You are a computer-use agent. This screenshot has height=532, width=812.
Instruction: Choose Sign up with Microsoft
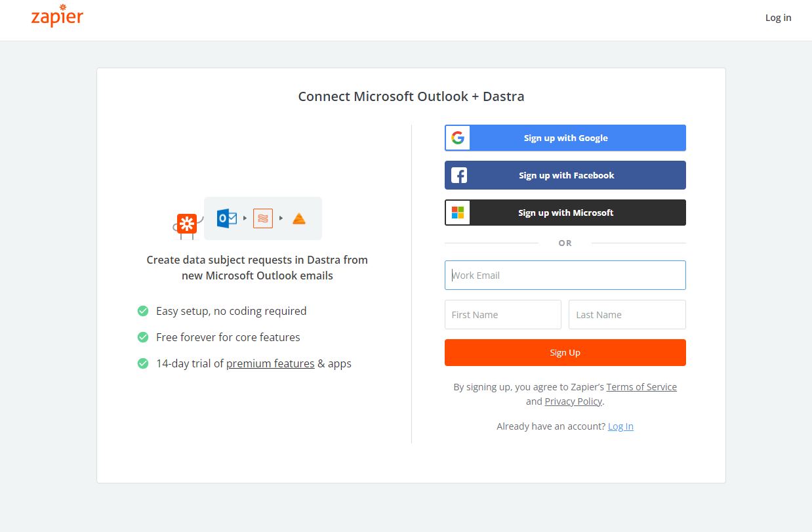(565, 213)
